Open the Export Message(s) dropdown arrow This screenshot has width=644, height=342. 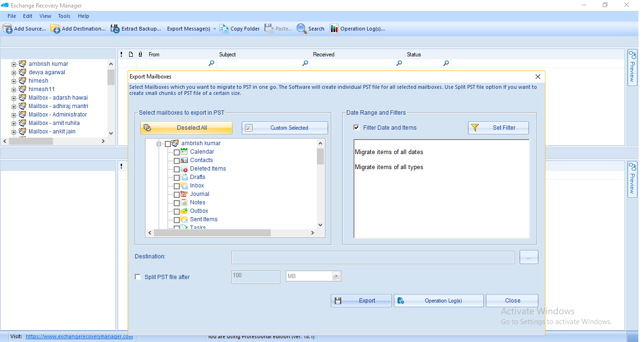tap(215, 29)
